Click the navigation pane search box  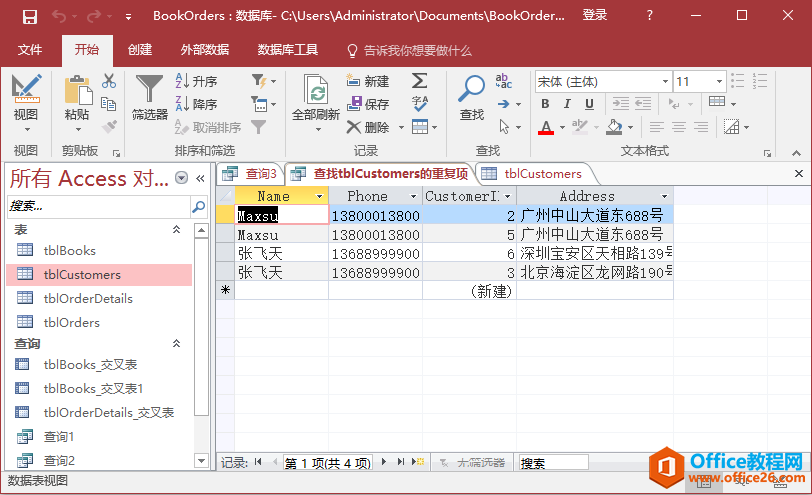point(98,205)
